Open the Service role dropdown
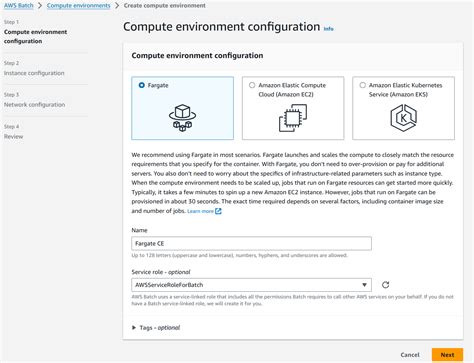This screenshot has width=474, height=363. tap(251, 285)
